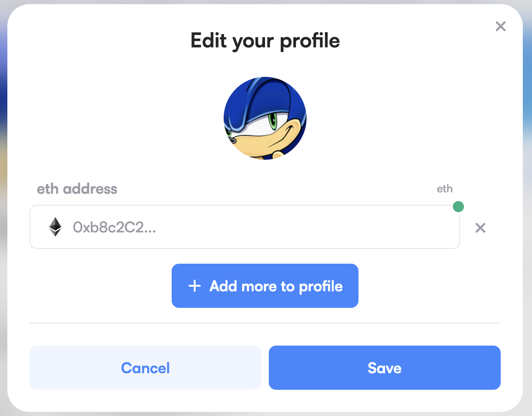Click the 'eth address' field label
Viewport: 532px width, 416px height.
tap(77, 189)
